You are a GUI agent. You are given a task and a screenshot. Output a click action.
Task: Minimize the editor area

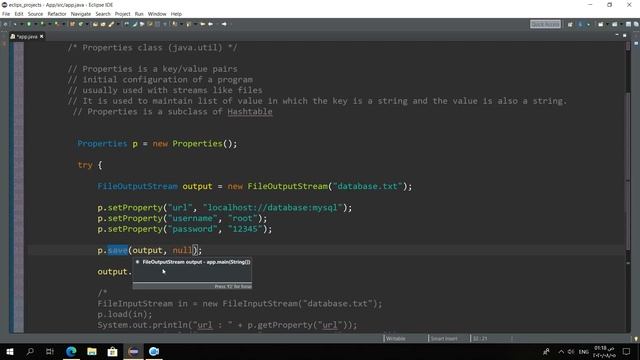coord(617,36)
